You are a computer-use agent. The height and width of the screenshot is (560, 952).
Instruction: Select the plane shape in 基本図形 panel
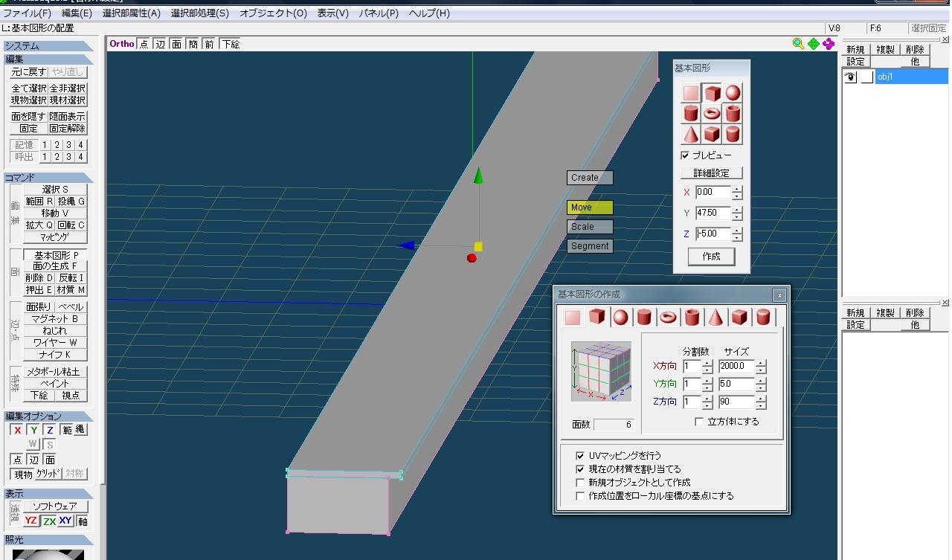(x=692, y=93)
